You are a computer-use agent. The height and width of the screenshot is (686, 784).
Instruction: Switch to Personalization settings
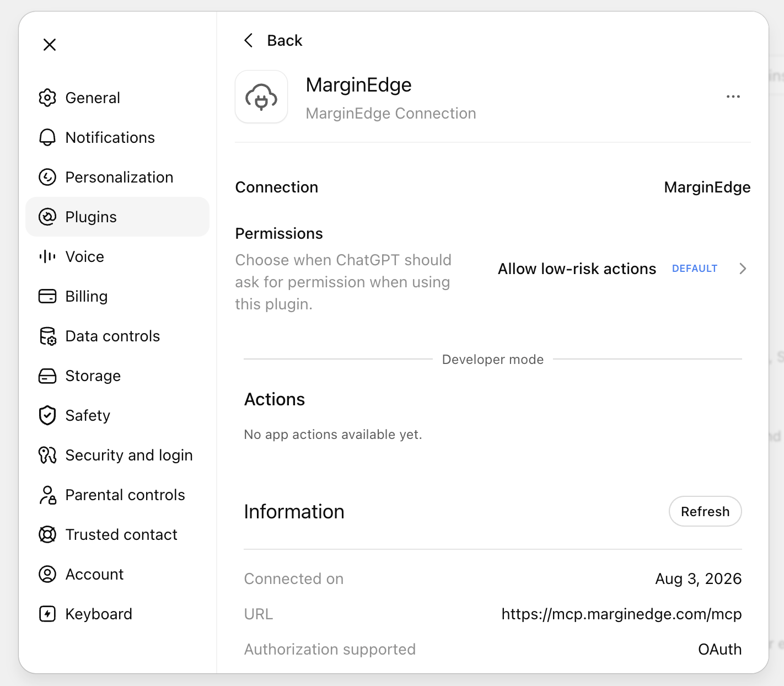pos(117,177)
